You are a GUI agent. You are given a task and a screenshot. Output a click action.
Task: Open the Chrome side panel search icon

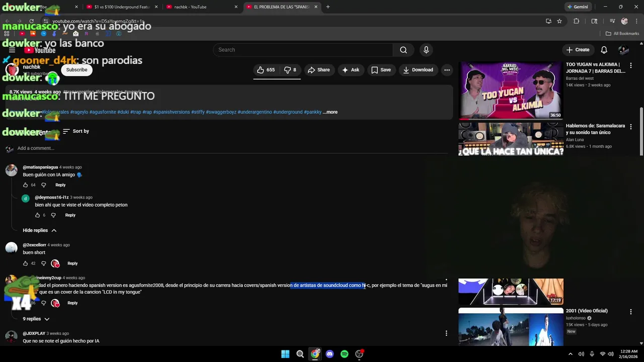coord(594,21)
